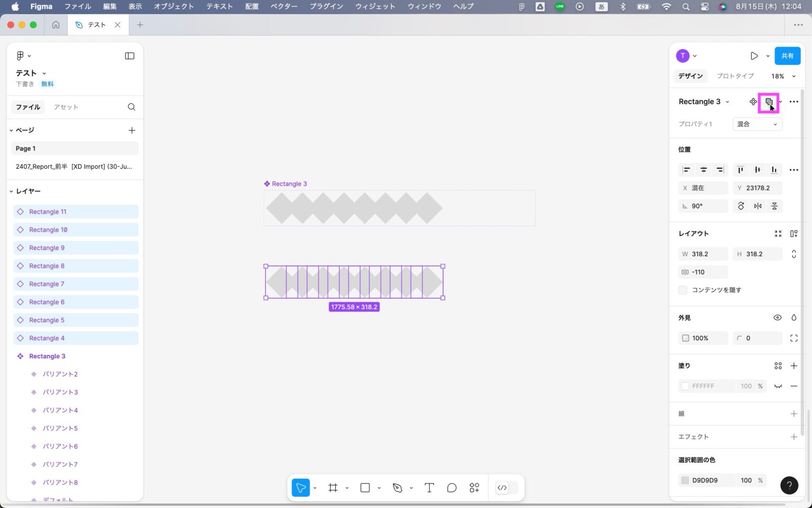Add a new fill with the plus icon
812x508 pixels.
tap(793, 366)
